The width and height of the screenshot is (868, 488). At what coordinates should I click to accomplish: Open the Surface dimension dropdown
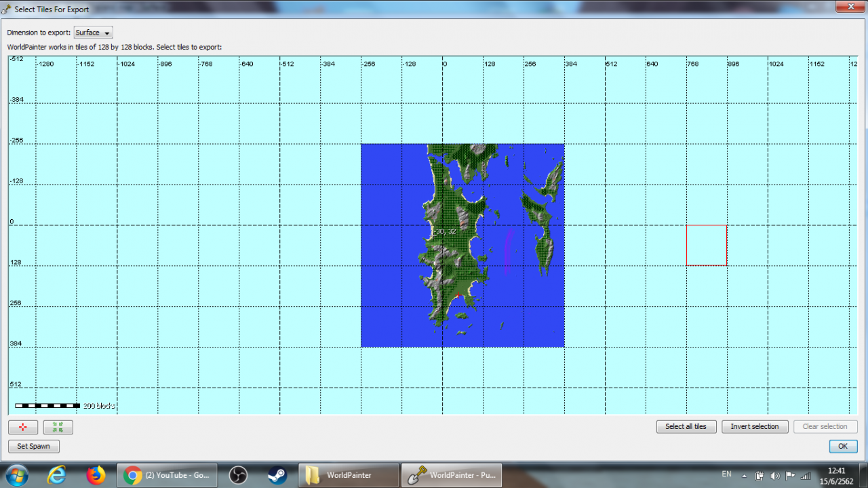[93, 32]
